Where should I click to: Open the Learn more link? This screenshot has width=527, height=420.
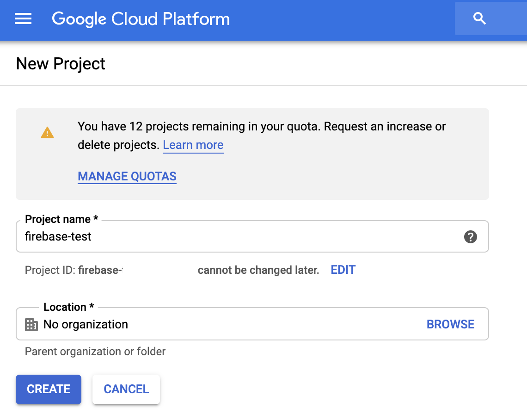tap(193, 145)
